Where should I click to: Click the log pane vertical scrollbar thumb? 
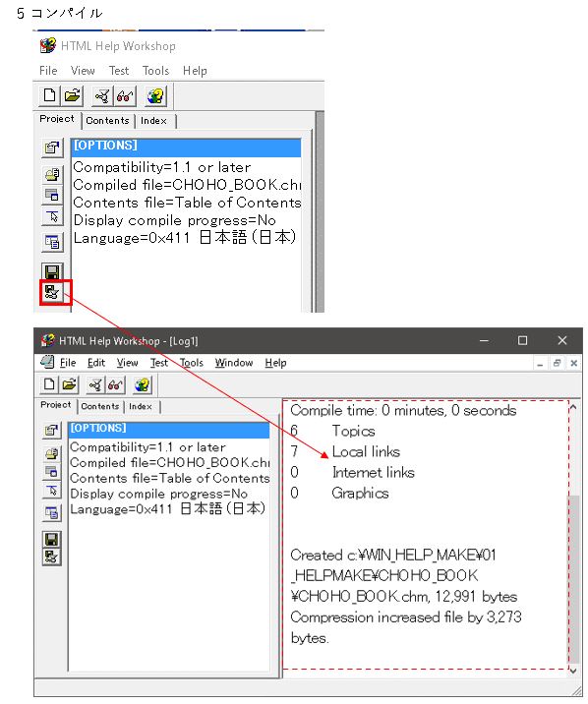[x=573, y=578]
